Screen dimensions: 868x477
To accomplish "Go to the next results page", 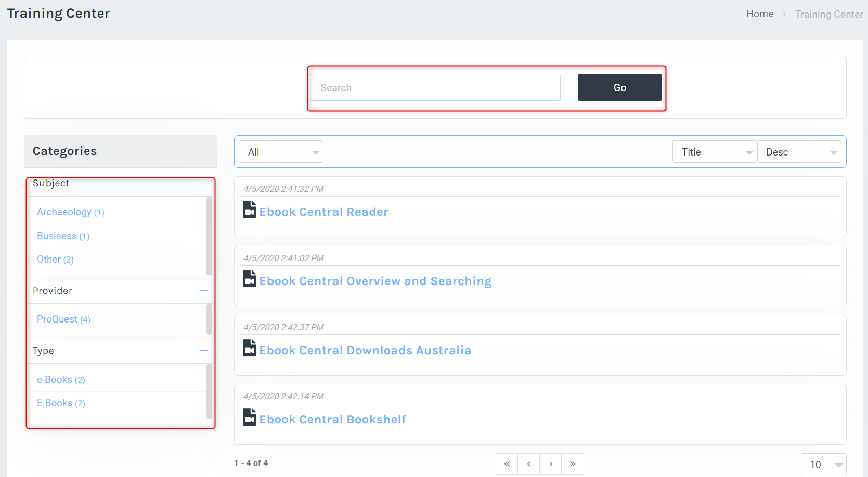I will pos(551,464).
